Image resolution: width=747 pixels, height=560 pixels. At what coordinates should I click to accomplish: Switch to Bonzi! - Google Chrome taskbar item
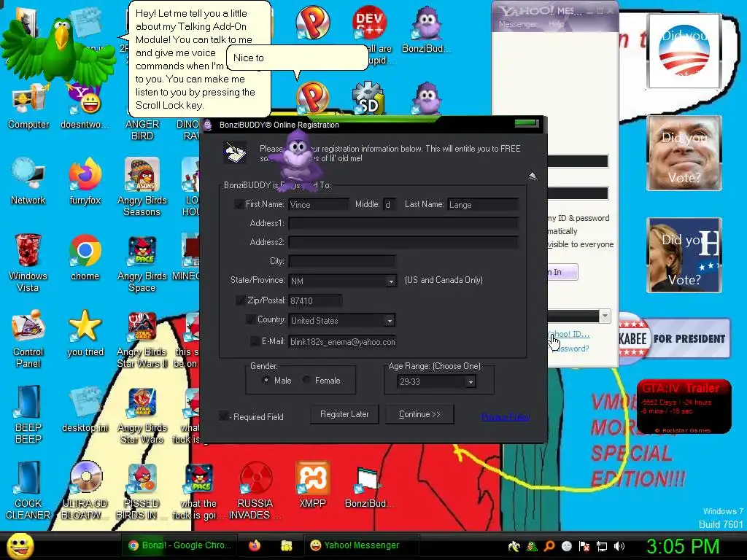180,545
